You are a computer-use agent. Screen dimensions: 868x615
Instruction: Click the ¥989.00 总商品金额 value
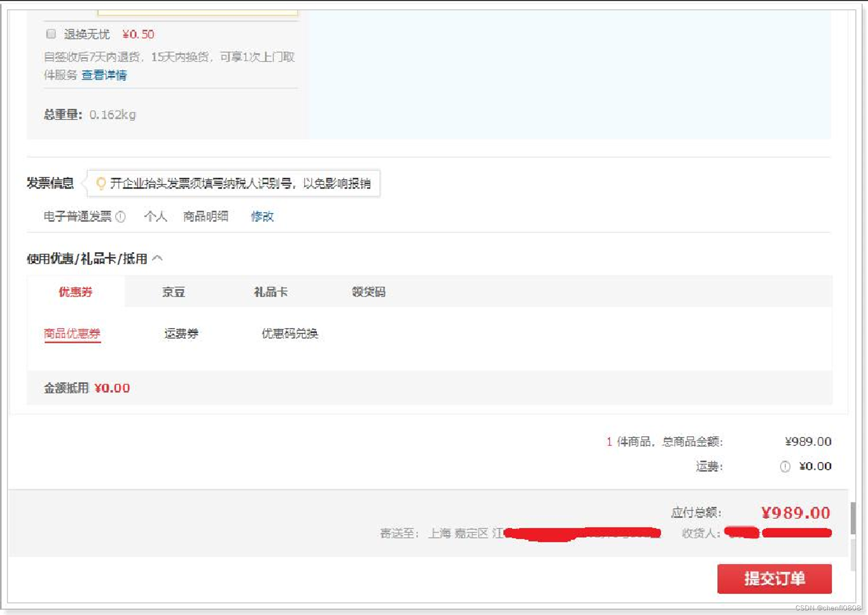[x=808, y=441]
